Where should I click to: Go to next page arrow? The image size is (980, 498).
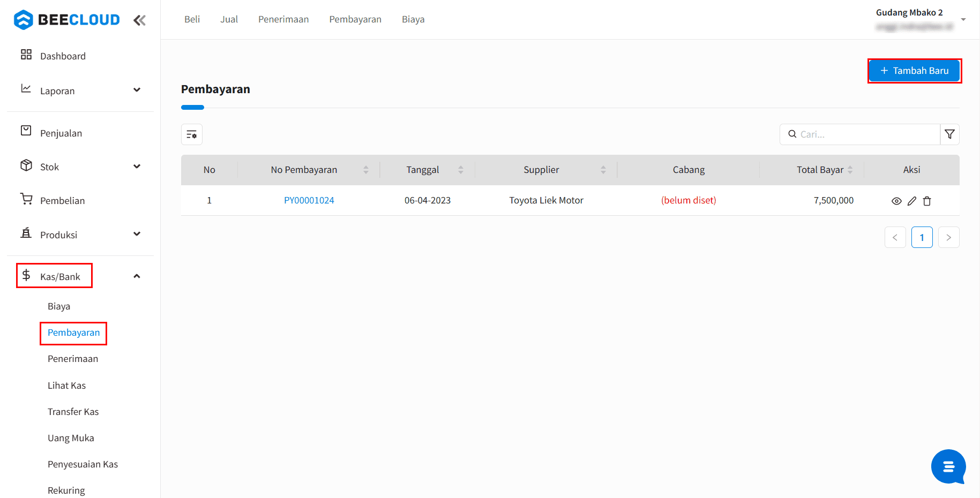(948, 237)
